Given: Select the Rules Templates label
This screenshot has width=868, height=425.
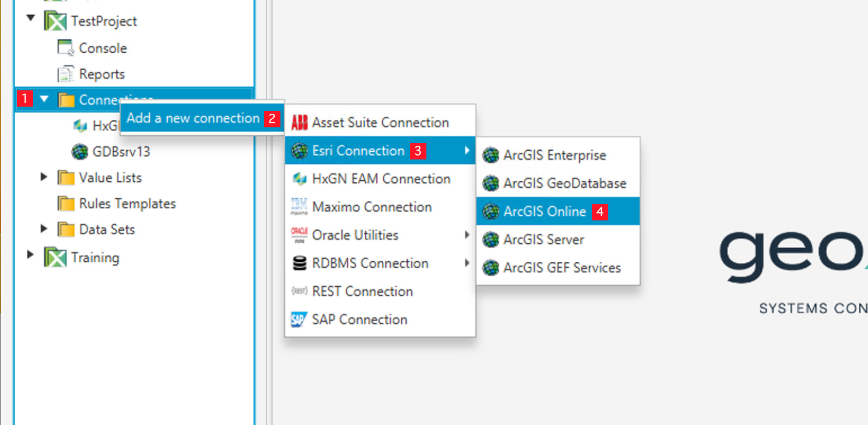Looking at the screenshot, I should pos(127,204).
